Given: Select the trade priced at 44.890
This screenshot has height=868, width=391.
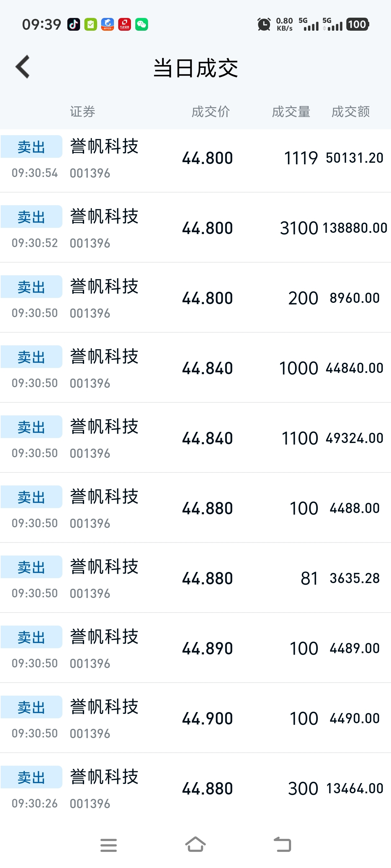Looking at the screenshot, I should pos(195,649).
